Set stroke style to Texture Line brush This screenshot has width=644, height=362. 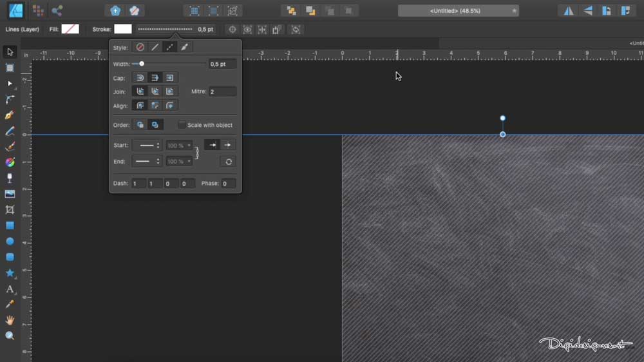click(x=184, y=47)
